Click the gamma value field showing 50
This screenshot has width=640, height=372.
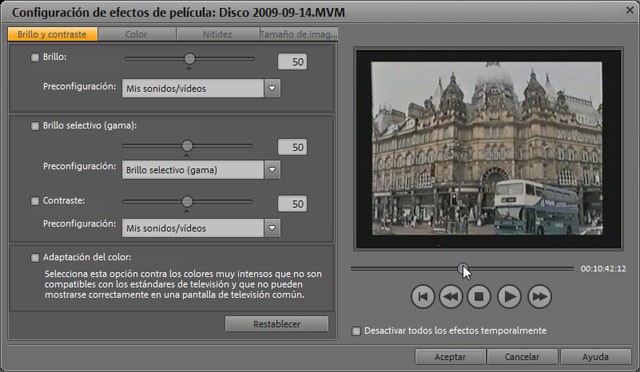[292, 147]
